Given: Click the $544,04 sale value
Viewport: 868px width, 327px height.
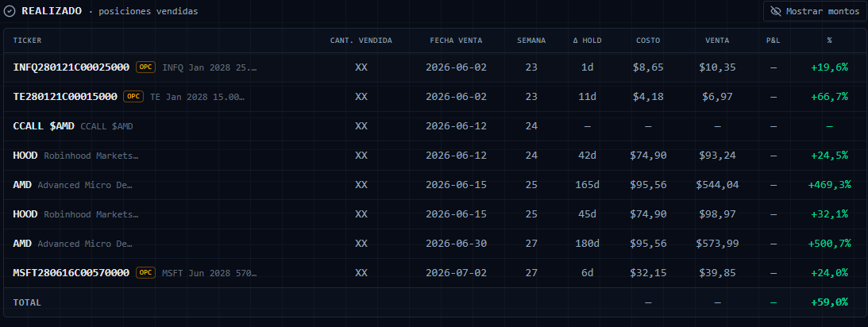Looking at the screenshot, I should pos(717,185).
